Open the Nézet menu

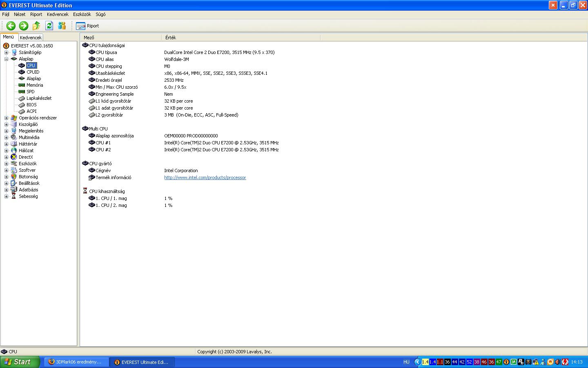(20, 14)
